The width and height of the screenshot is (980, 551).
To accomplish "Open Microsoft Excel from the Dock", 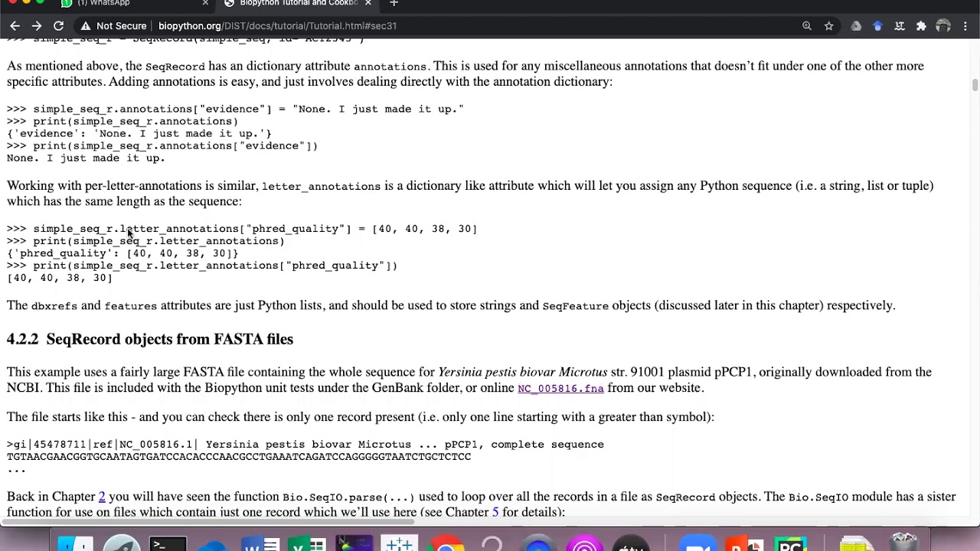I will (x=306, y=543).
